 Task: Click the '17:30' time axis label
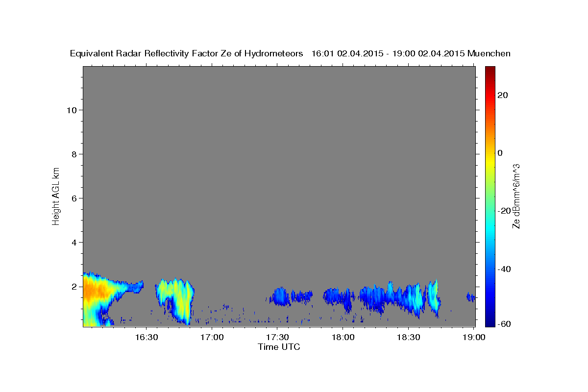coord(277,337)
